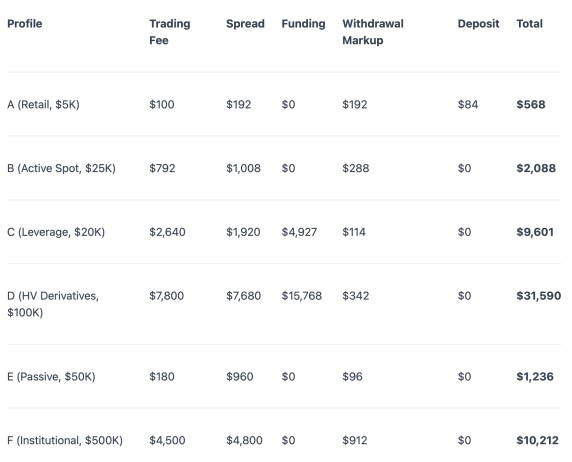The height and width of the screenshot is (462, 572).
Task: Select the Spread column header
Action: (x=245, y=24)
